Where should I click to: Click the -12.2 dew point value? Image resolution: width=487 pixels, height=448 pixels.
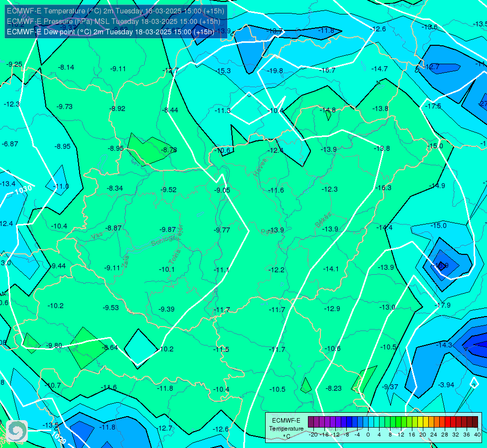pos(276,270)
